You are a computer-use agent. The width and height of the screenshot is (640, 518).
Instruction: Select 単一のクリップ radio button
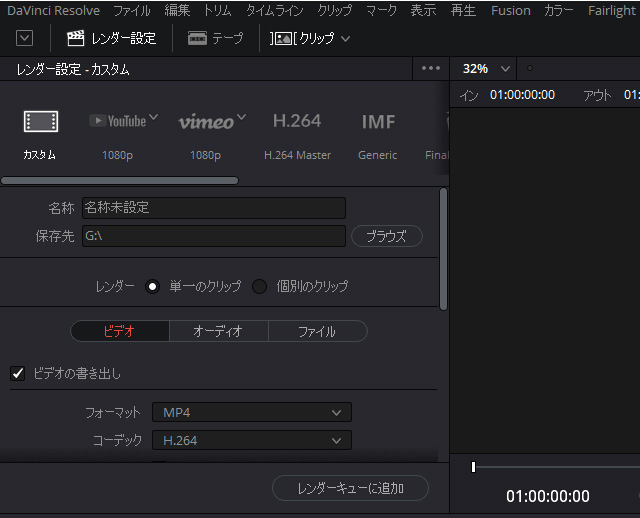(153, 286)
